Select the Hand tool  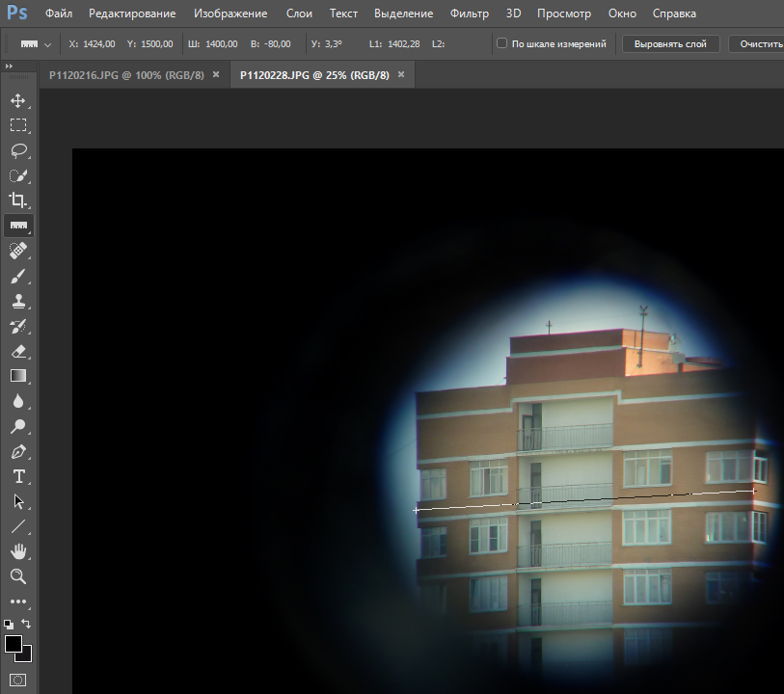[x=18, y=551]
